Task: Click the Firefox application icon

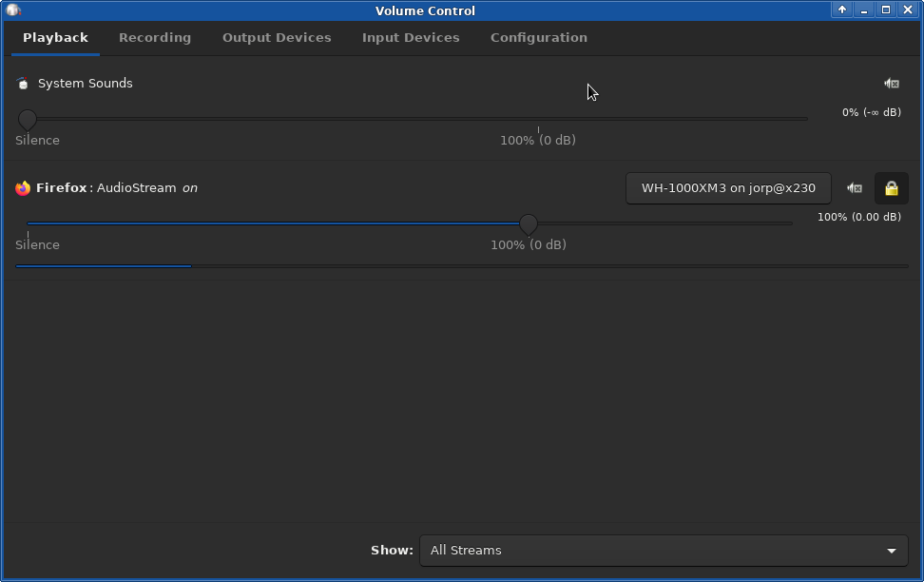Action: [x=23, y=188]
